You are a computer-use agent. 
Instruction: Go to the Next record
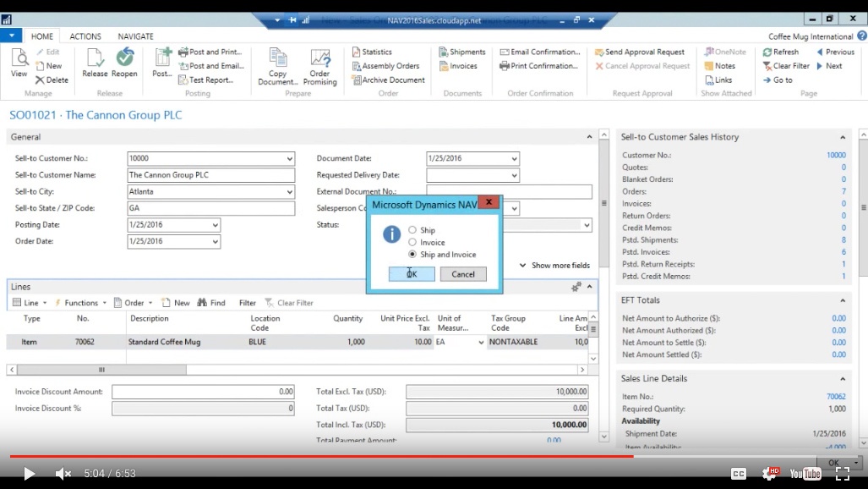click(829, 65)
